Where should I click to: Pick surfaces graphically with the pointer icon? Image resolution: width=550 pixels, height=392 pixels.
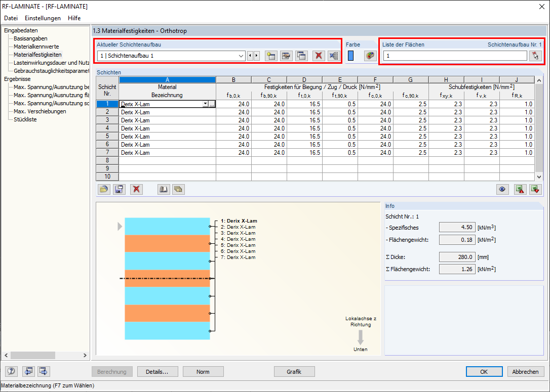(535, 56)
